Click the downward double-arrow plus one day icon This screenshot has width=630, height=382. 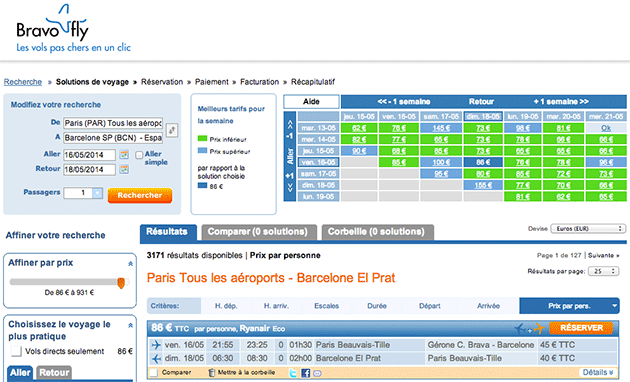290,188
